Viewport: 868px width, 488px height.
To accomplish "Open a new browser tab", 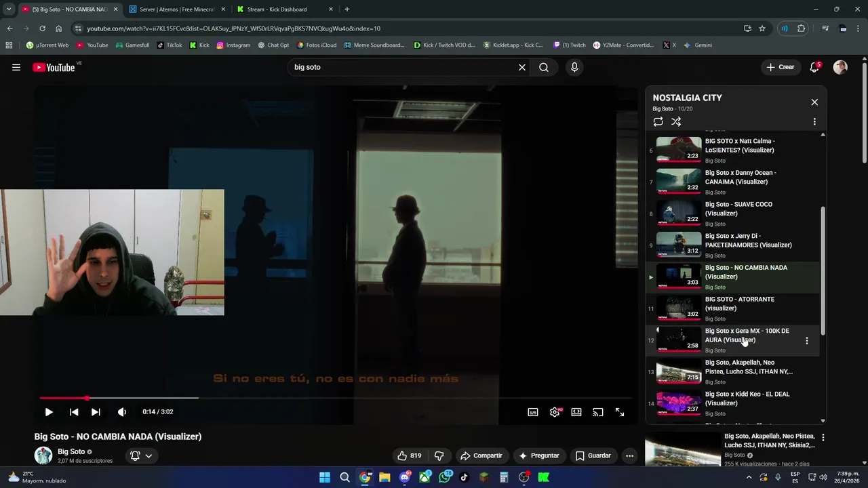I will point(347,9).
